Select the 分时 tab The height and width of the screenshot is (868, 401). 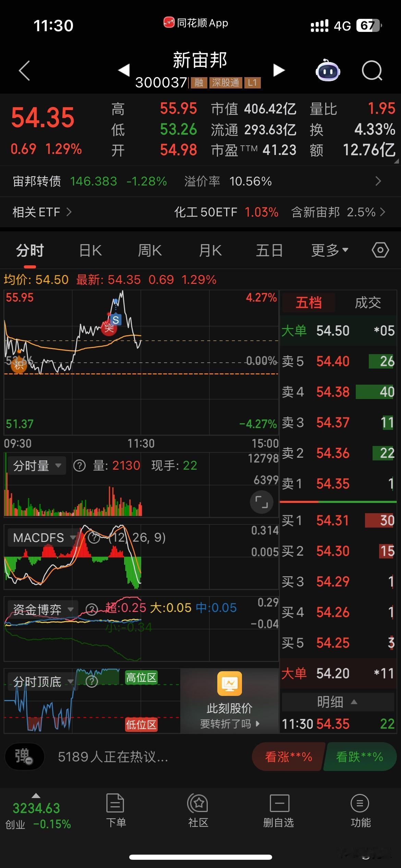tap(30, 250)
